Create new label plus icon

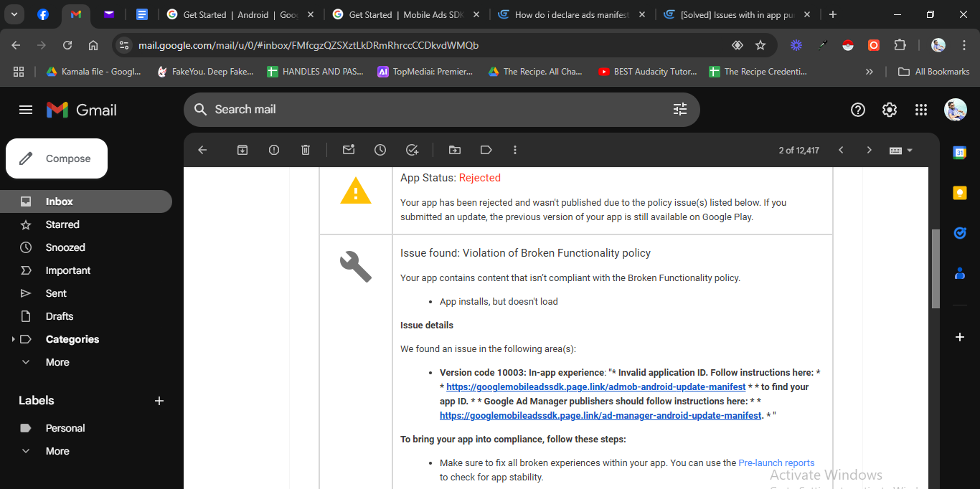pyautogui.click(x=159, y=401)
